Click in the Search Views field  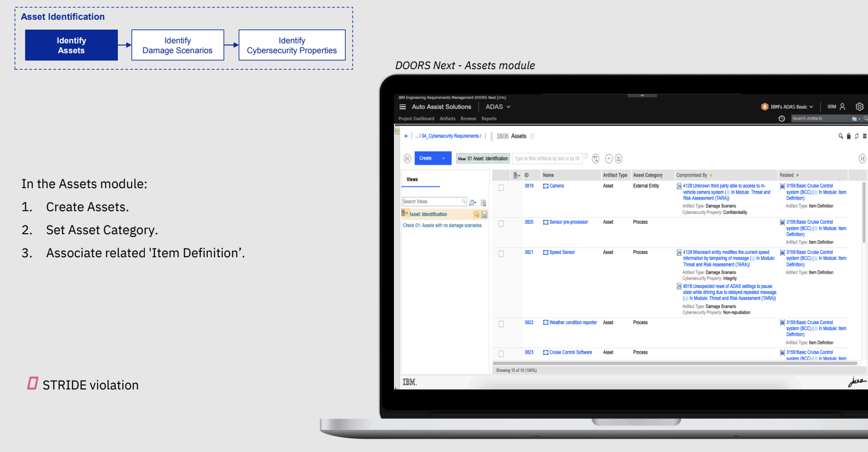click(433, 202)
